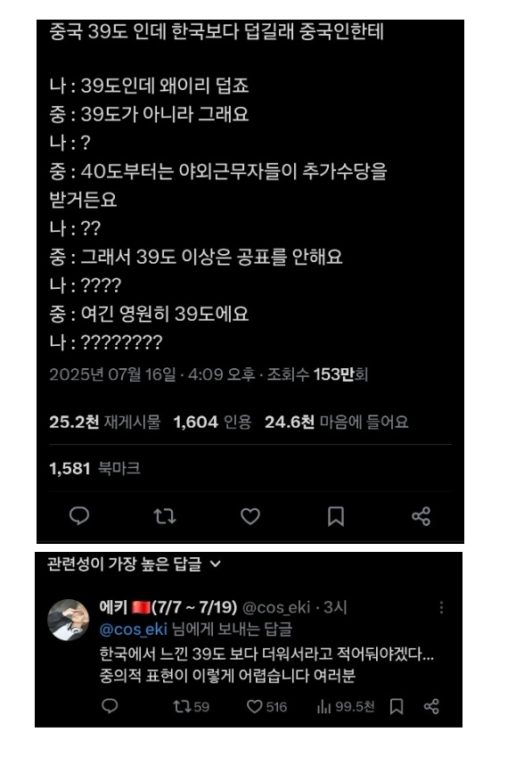Viewport: 532px width, 765px height.
Task: Like the main tweet with heart icon
Action: tap(250, 516)
